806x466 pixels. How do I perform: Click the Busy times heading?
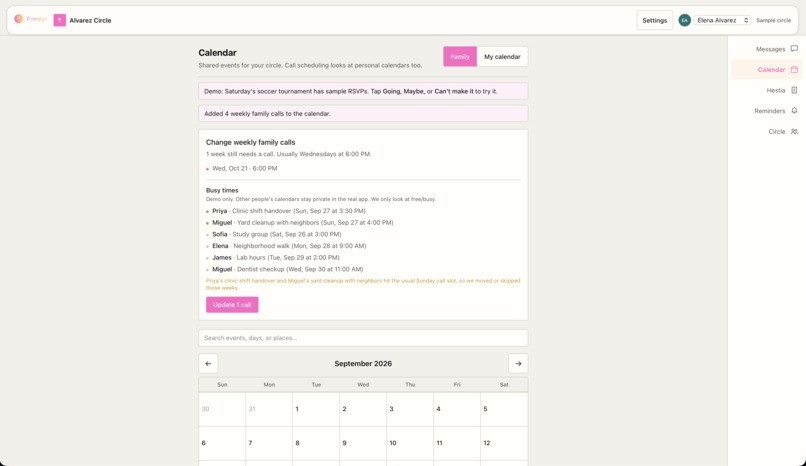[x=222, y=190]
